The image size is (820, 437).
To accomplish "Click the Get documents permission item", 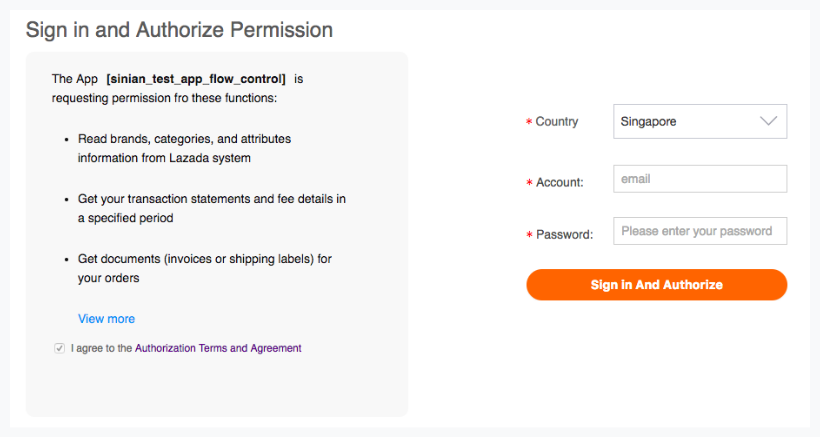I will coord(205,268).
